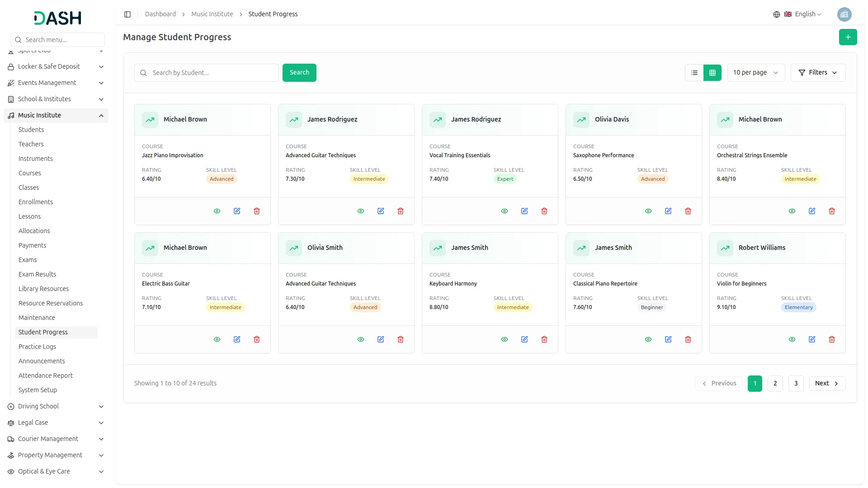
Task: Click the green add new progress plus button
Action: coord(848,37)
